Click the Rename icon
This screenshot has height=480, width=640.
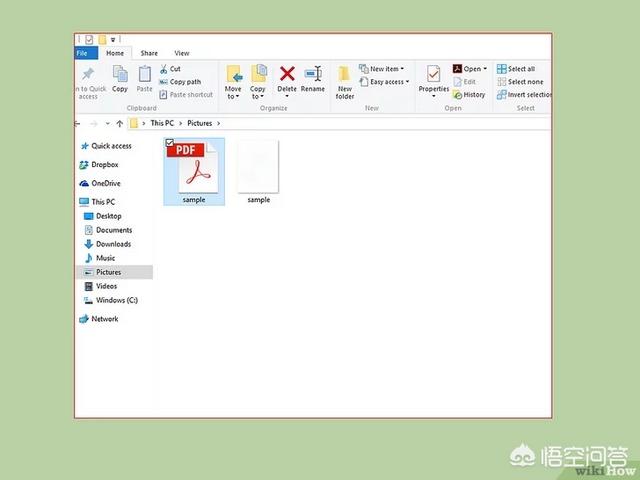click(313, 74)
